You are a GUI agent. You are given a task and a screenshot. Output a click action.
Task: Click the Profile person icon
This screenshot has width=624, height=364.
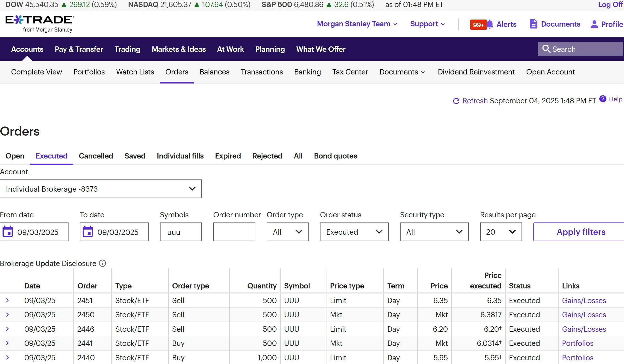tap(594, 24)
